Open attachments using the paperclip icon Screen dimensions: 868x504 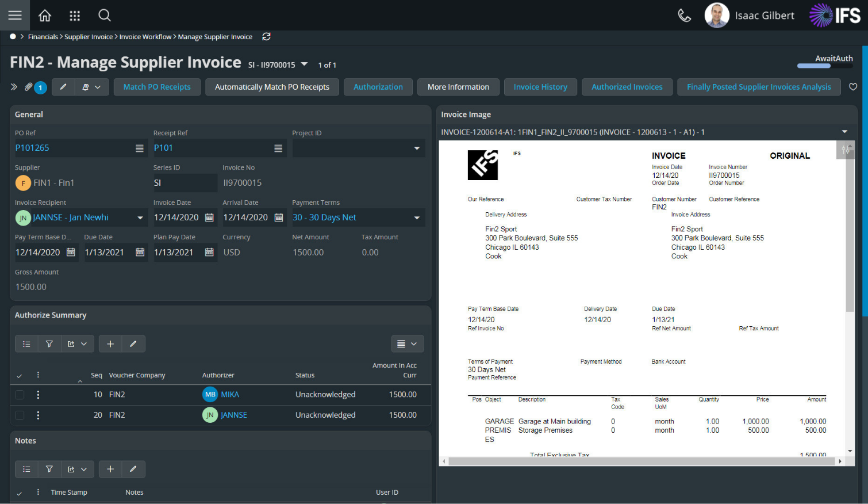tap(28, 87)
